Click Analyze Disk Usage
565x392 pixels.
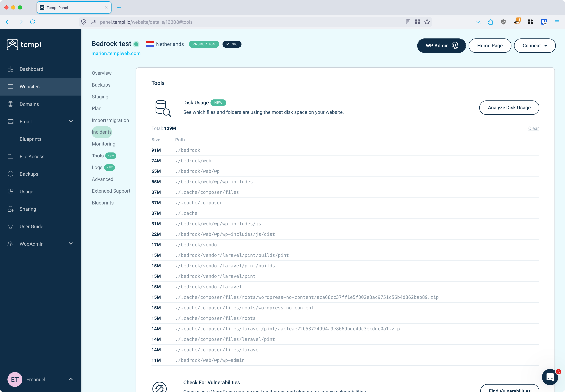pos(509,108)
